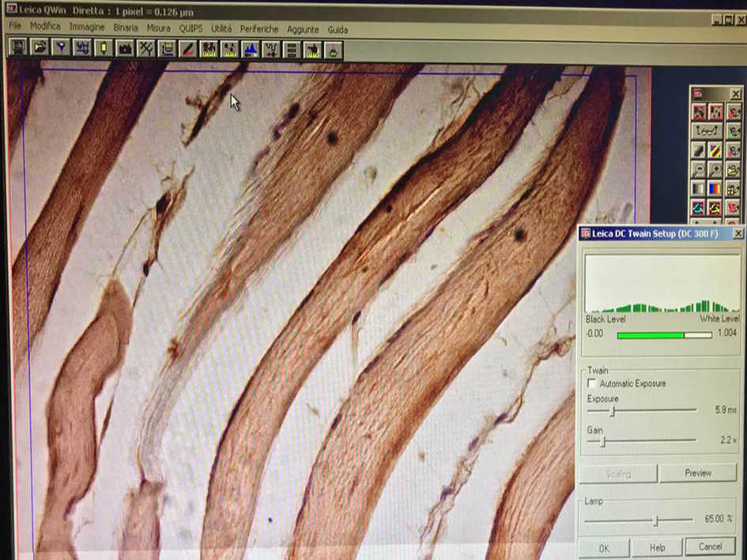The width and height of the screenshot is (747, 560).
Task: Click the blue scale calibration toolbar icon
Action: 82,48
